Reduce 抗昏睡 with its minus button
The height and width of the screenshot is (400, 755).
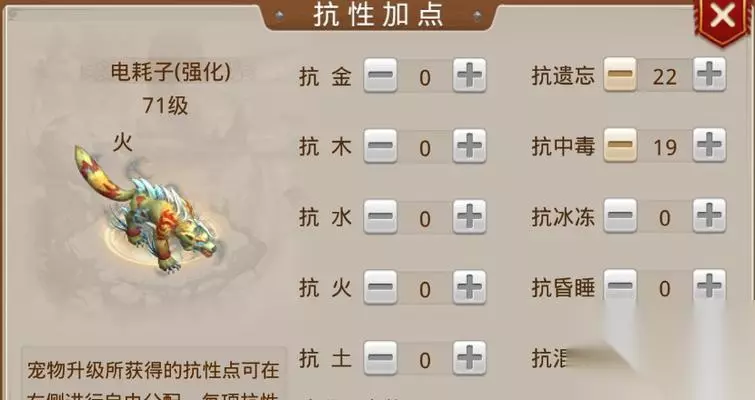tap(620, 286)
